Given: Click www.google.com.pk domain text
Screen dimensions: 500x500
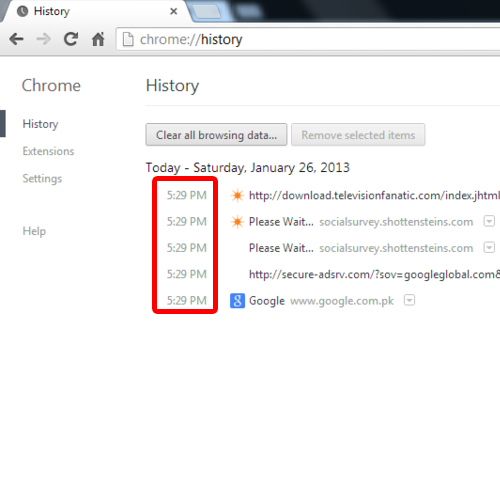Looking at the screenshot, I should [x=342, y=301].
